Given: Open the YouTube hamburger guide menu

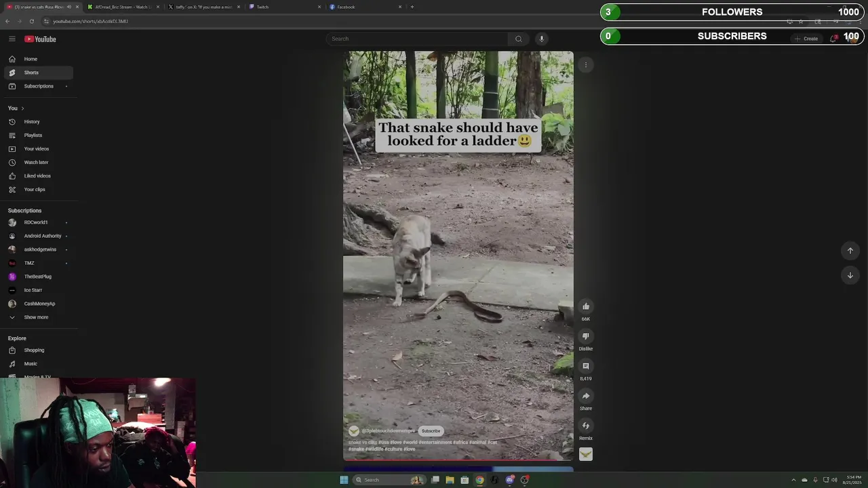Looking at the screenshot, I should tap(12, 39).
